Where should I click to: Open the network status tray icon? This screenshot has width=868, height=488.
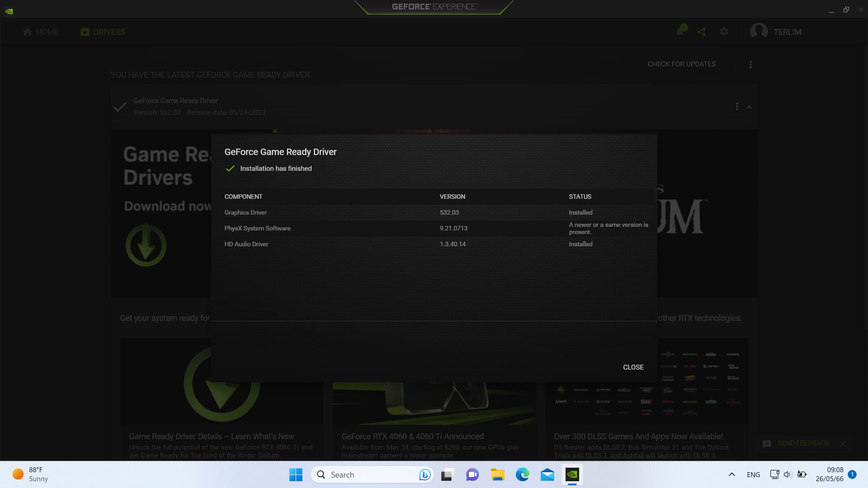click(x=774, y=474)
